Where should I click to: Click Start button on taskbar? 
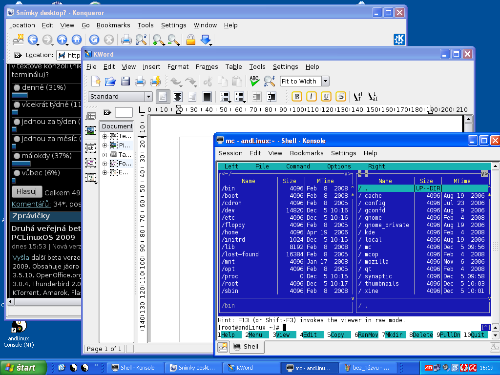pos(23,368)
